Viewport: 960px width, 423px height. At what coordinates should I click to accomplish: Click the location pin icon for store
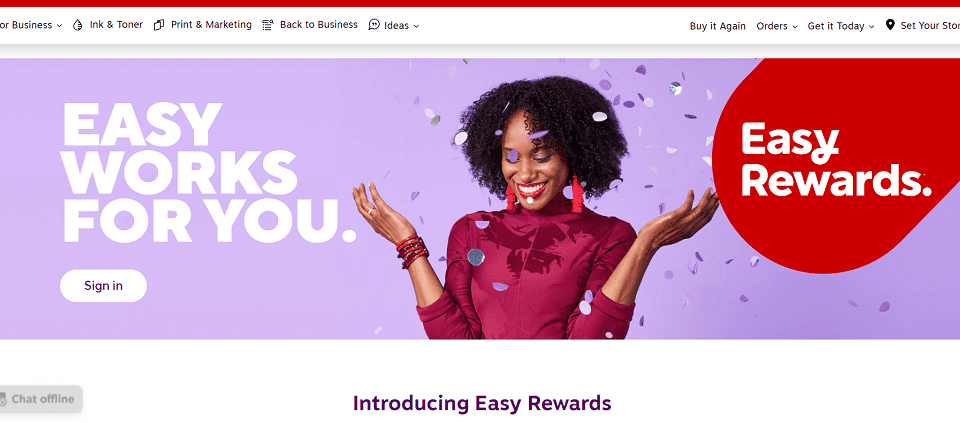(890, 25)
